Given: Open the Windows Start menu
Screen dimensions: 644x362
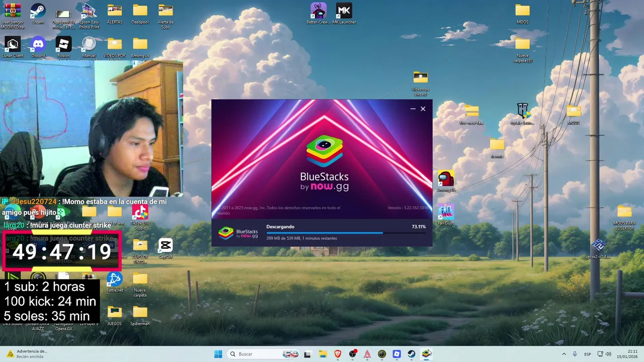Looking at the screenshot, I should click(x=218, y=354).
